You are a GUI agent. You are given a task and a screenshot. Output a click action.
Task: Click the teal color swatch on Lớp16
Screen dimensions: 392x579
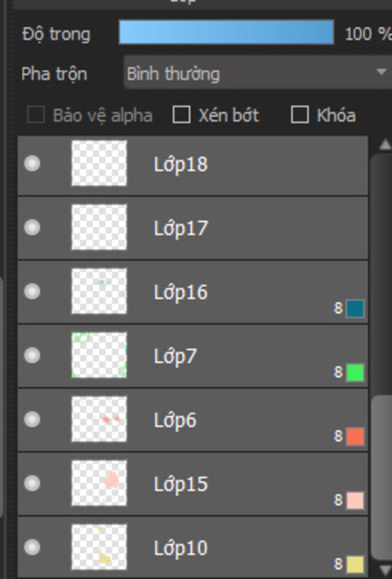[x=355, y=309]
